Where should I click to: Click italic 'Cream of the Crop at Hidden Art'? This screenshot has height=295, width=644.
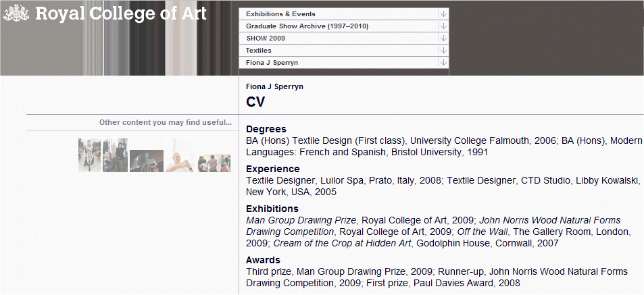342,243
